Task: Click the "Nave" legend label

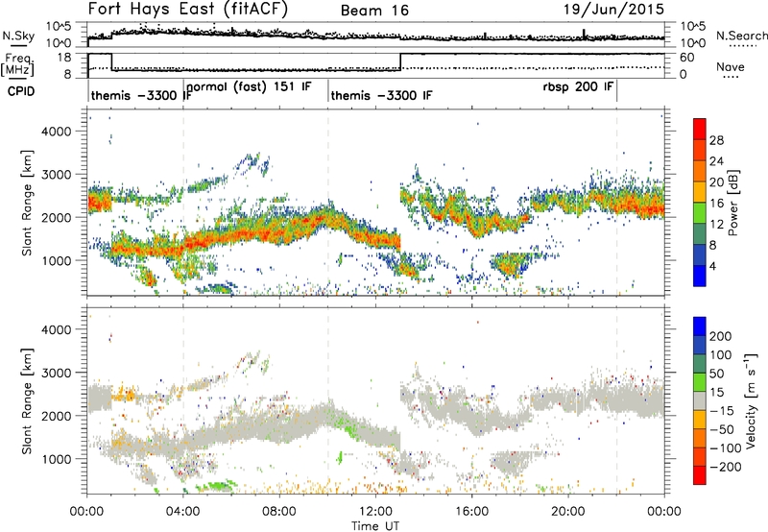Action: 731,66
